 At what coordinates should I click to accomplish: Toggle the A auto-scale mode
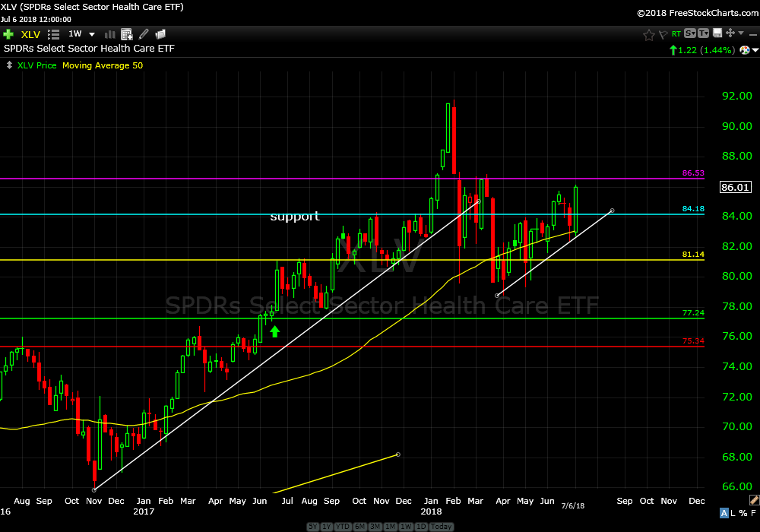coord(724,513)
